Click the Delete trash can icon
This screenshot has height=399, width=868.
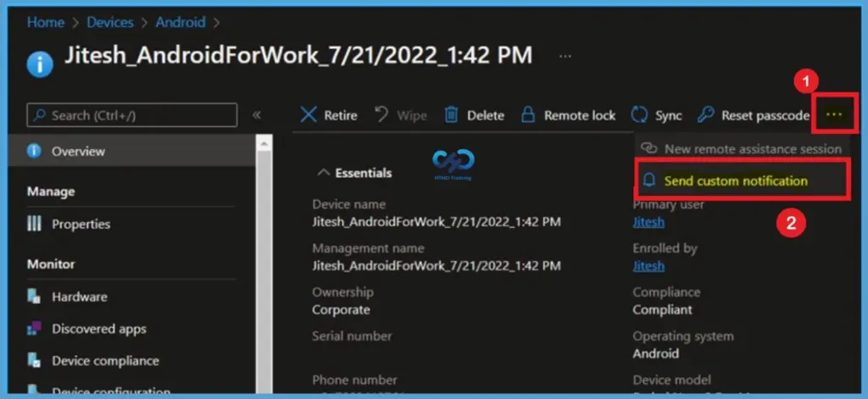452,114
